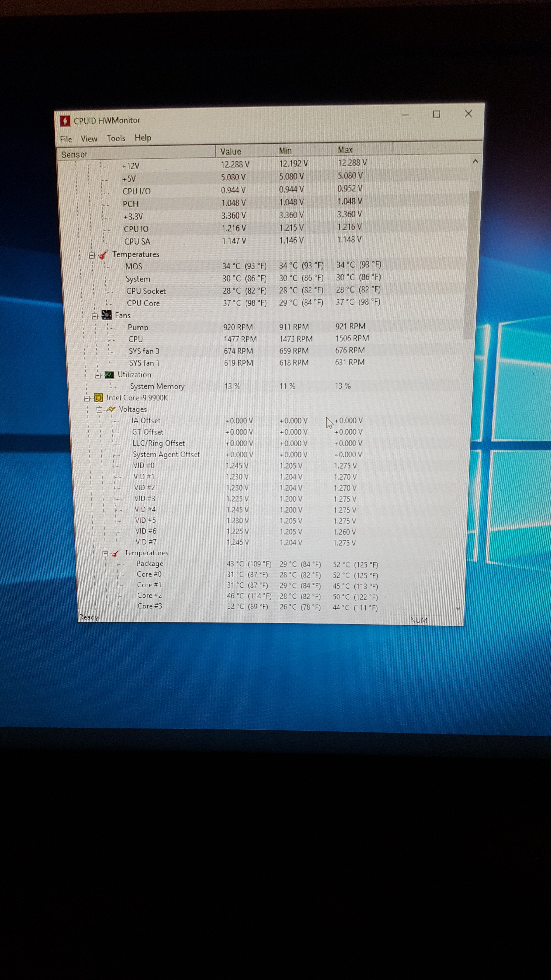Collapse the Utilization tree node
This screenshot has height=980, width=551.
(x=98, y=375)
